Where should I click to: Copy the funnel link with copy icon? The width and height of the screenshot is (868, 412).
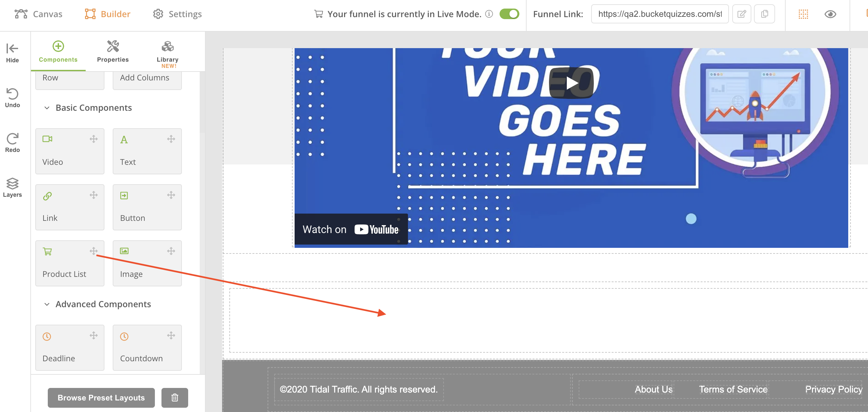click(764, 14)
